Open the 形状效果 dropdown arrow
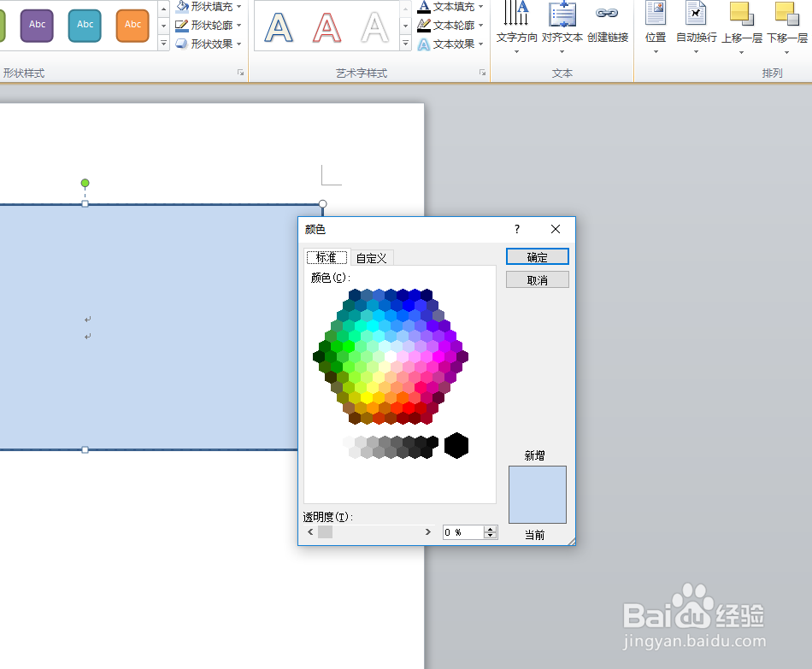The width and height of the screenshot is (812, 669). (x=238, y=44)
